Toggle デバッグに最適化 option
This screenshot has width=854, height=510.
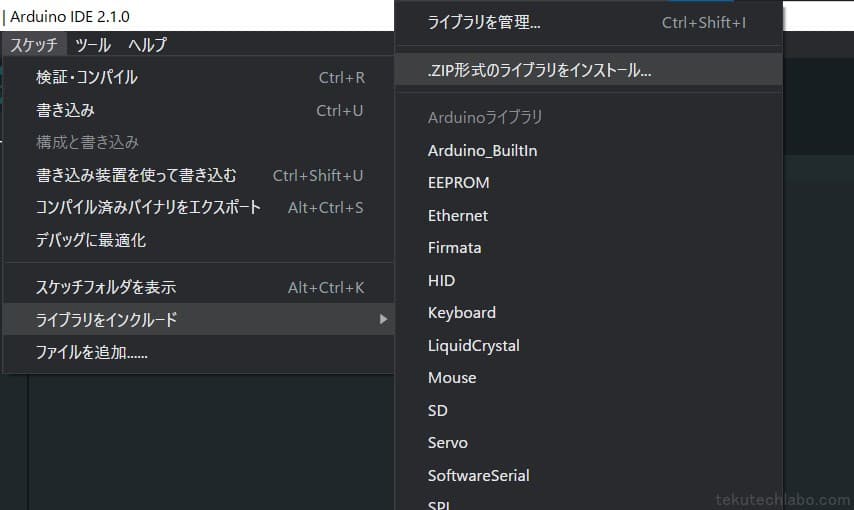point(199,240)
